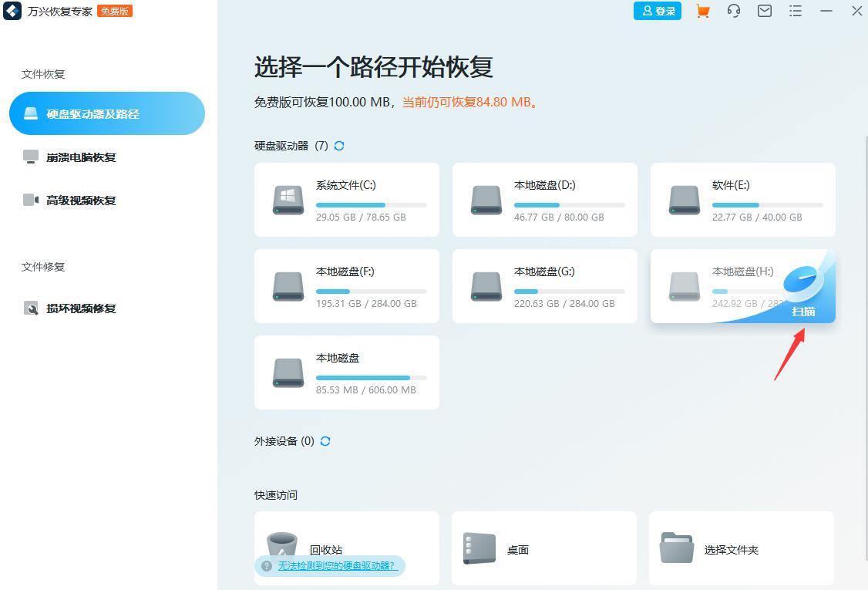This screenshot has height=590, width=868.
Task: Open customer support via headset icon
Action: (733, 11)
